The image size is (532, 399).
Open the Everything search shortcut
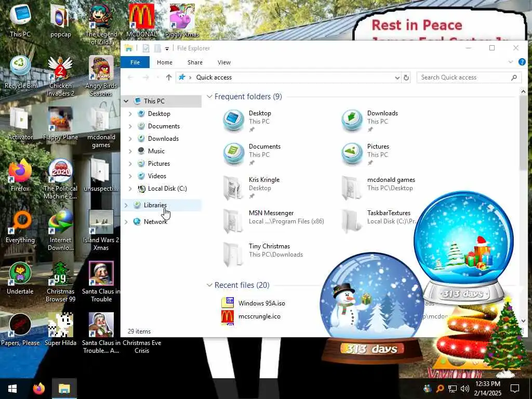(20, 227)
